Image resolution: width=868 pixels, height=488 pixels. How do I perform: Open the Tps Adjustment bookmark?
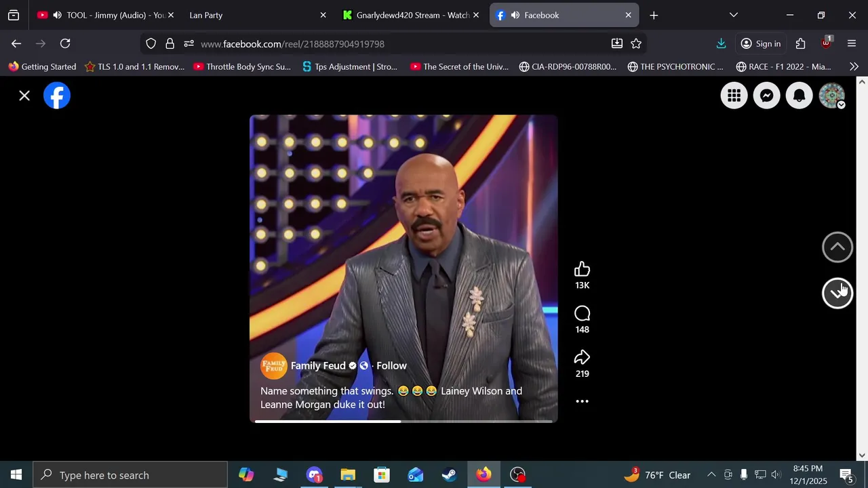point(350,66)
